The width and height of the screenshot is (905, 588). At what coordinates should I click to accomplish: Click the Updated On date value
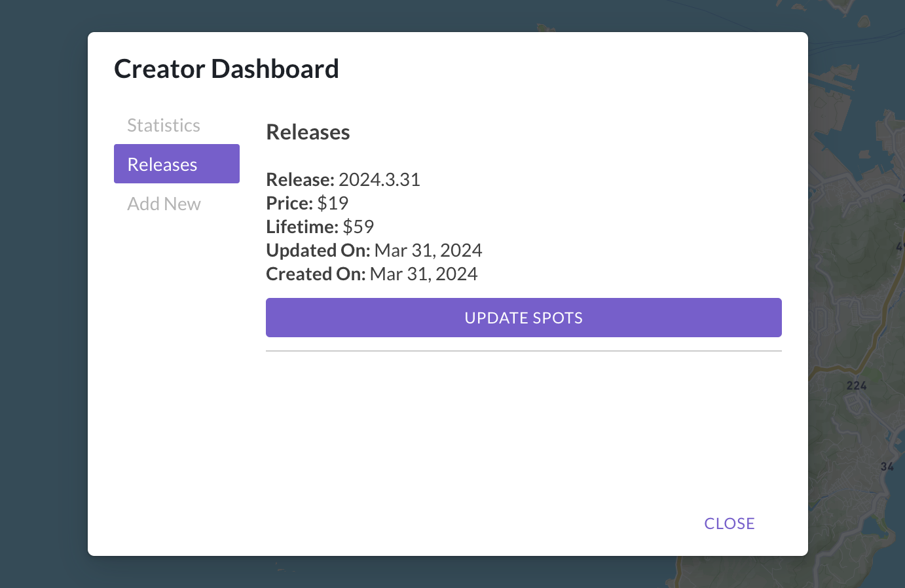tap(428, 250)
